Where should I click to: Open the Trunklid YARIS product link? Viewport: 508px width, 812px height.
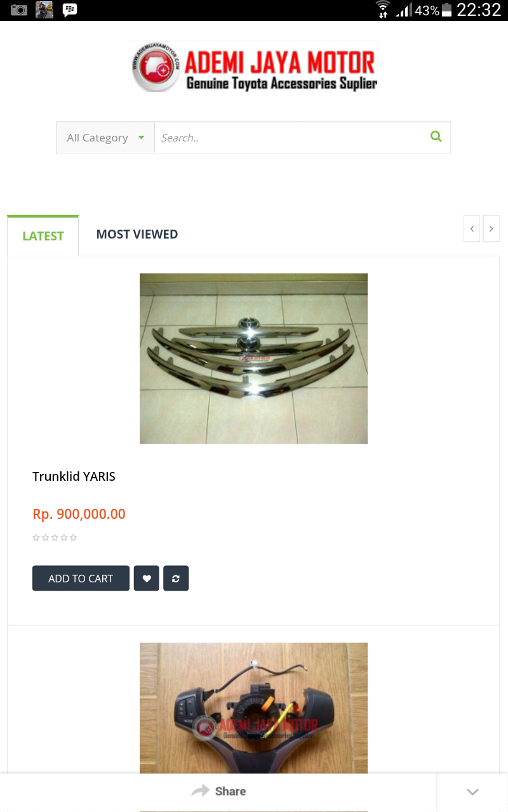[x=74, y=476]
